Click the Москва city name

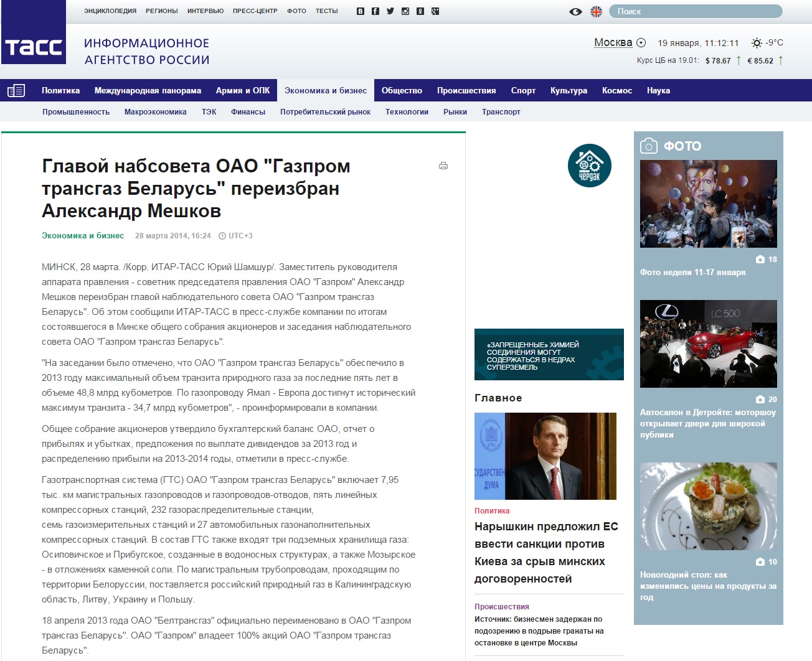tap(613, 42)
